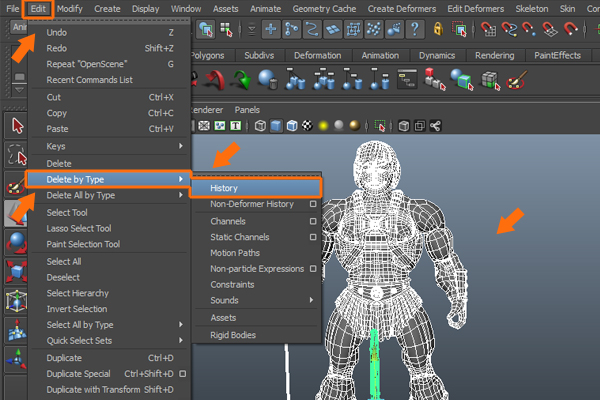Click the question mark snap icon

click(415, 30)
